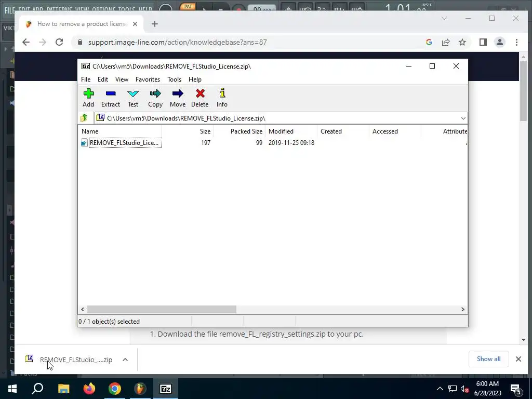The width and height of the screenshot is (532, 399).
Task: Click the muted volume tray icon
Action: [464, 389]
